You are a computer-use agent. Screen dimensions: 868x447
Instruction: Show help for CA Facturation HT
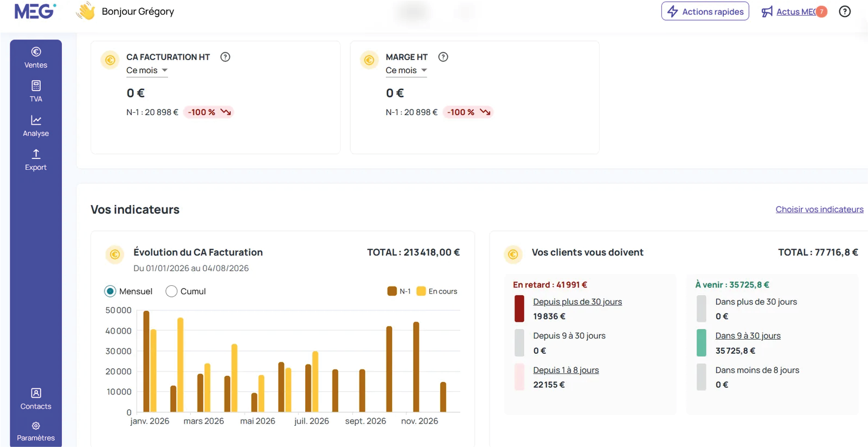point(226,57)
